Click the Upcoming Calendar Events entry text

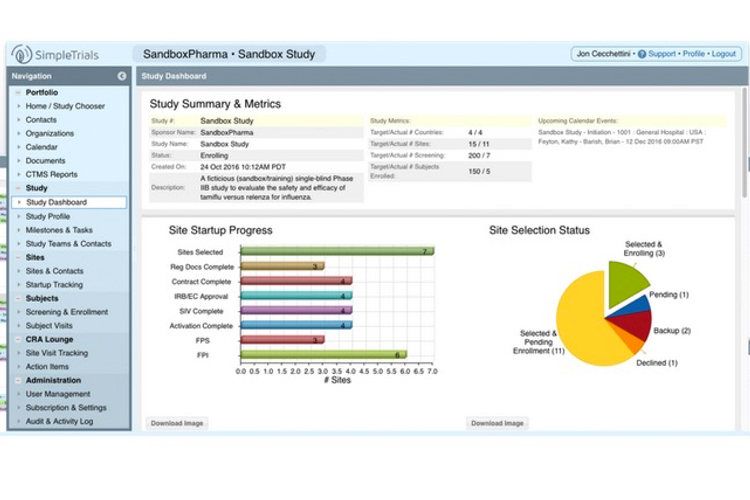[x=621, y=137]
